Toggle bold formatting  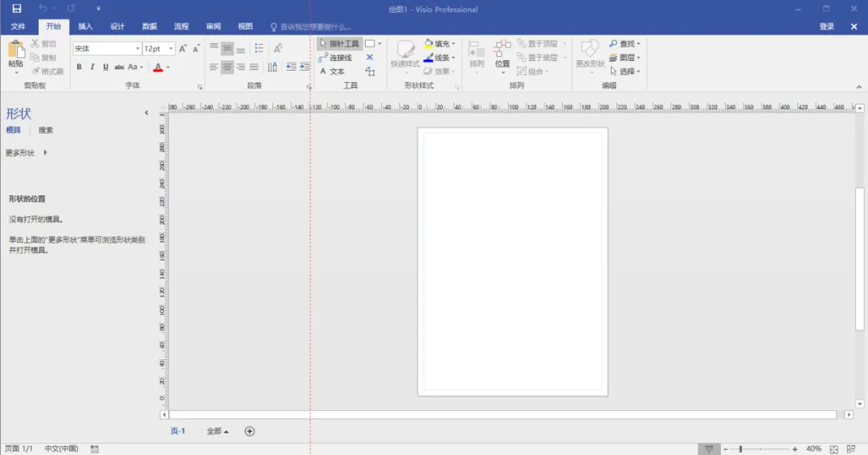79,67
